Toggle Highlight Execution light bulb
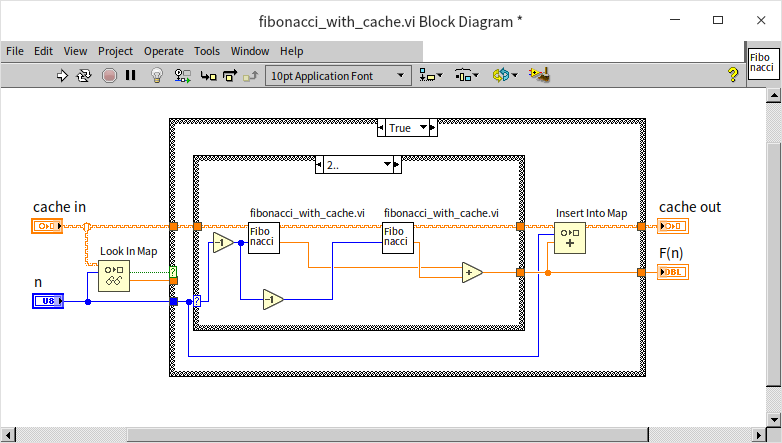 tap(156, 75)
